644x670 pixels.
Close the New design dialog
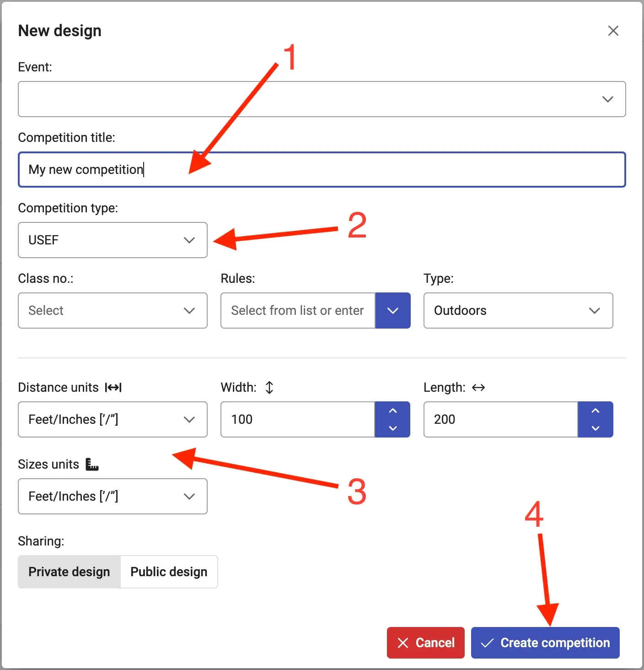(x=613, y=31)
